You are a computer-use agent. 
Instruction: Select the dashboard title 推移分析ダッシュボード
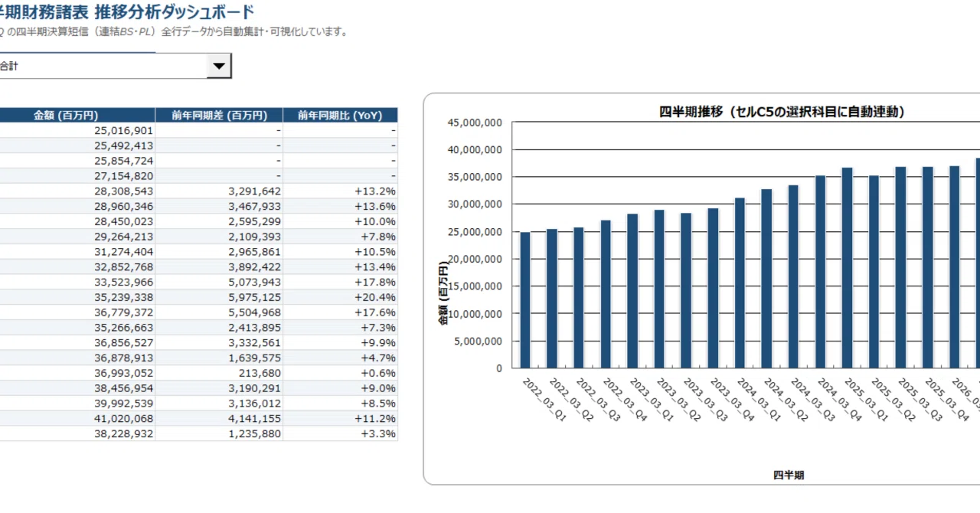tap(175, 11)
